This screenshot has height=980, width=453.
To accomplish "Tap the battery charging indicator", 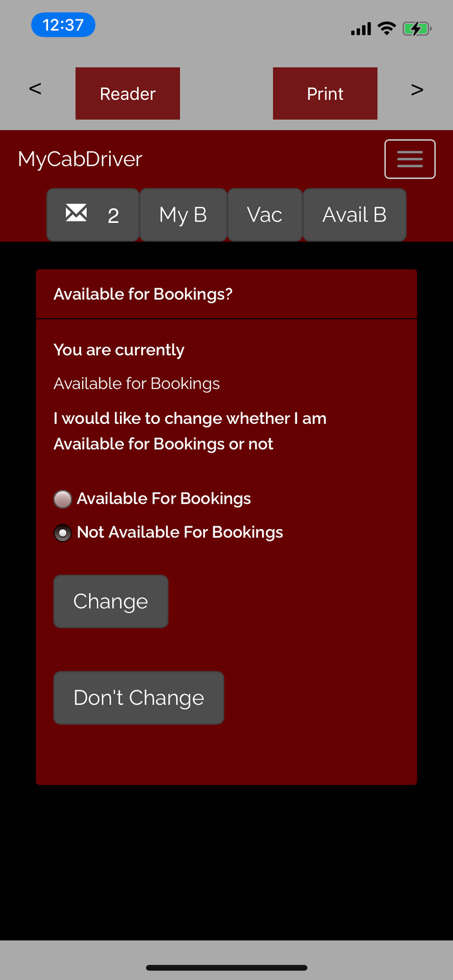I will (x=417, y=28).
